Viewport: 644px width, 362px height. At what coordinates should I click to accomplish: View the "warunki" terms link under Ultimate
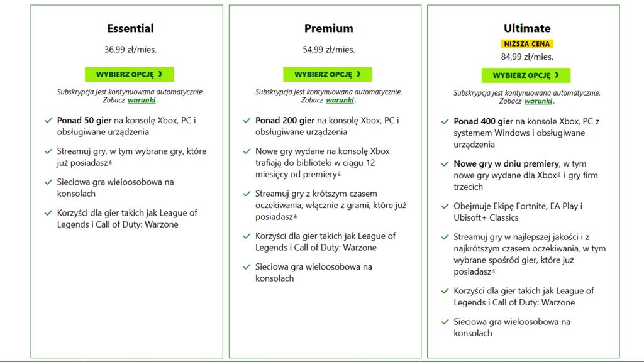(538, 101)
